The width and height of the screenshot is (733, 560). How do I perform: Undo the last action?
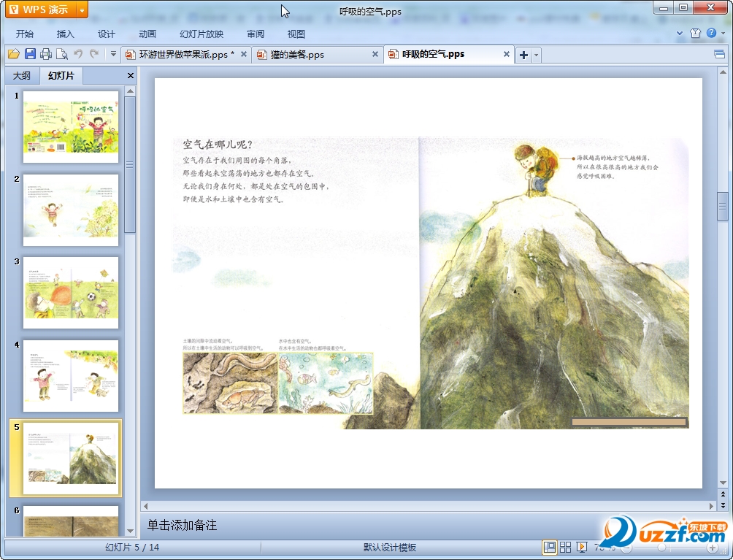[78, 54]
